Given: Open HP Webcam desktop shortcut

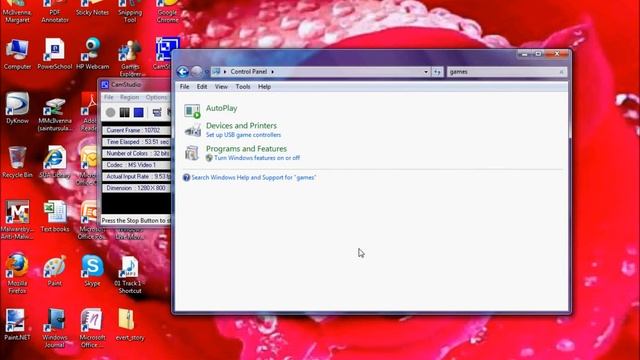Looking at the screenshot, I should 93,54.
